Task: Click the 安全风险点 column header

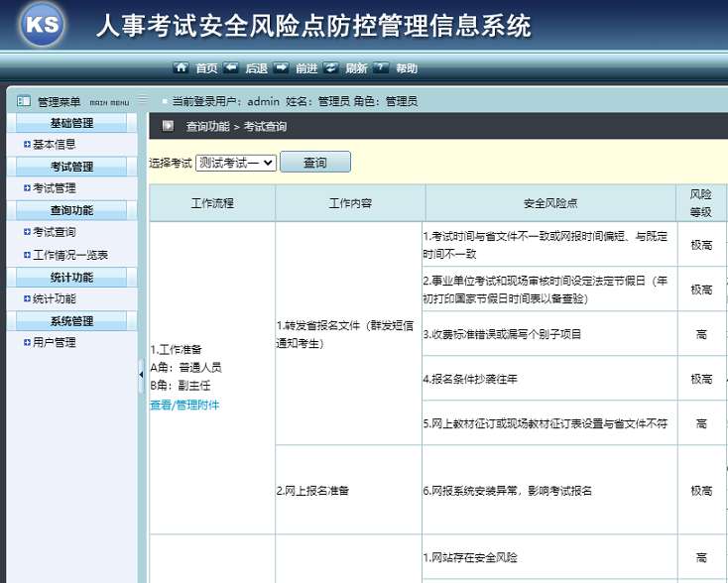Action: click(x=550, y=203)
